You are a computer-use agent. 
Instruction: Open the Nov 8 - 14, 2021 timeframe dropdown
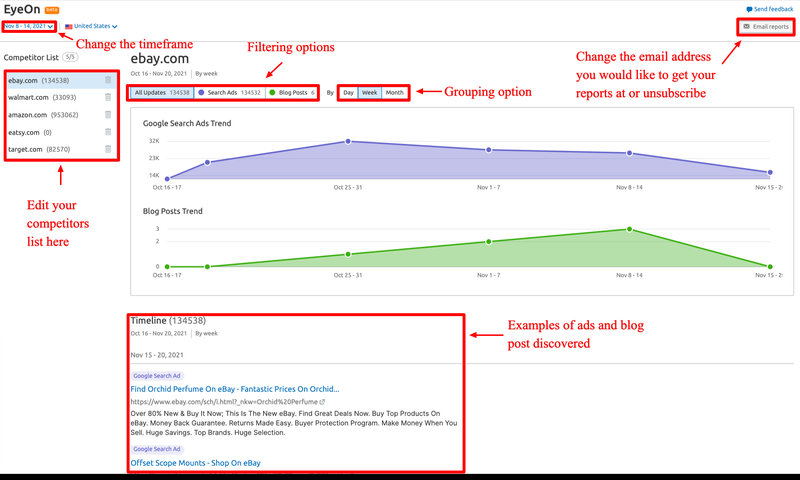(x=29, y=26)
